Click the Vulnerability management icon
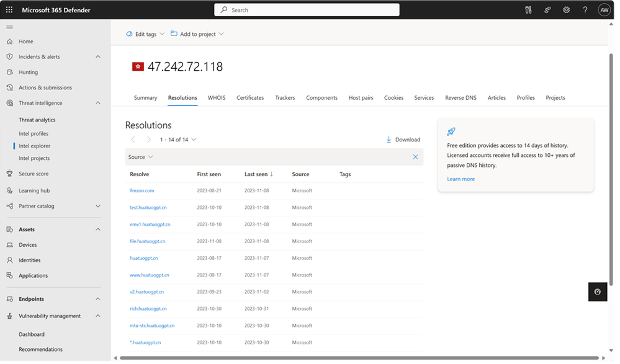Image resolution: width=620 pixels, height=364 pixels. tap(10, 316)
